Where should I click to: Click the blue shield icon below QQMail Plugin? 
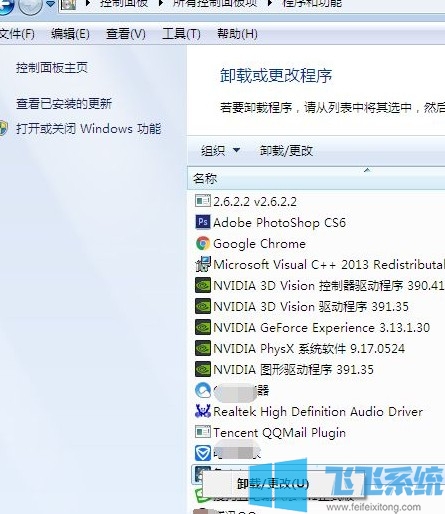(x=203, y=453)
